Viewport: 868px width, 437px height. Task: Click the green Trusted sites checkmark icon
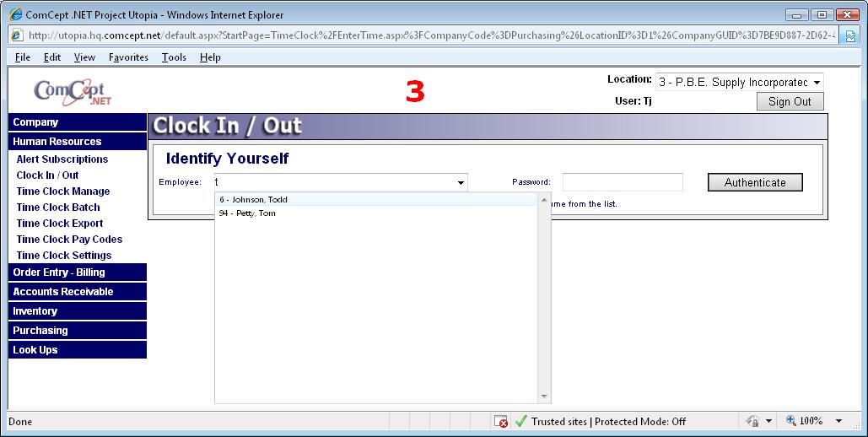coord(520,421)
